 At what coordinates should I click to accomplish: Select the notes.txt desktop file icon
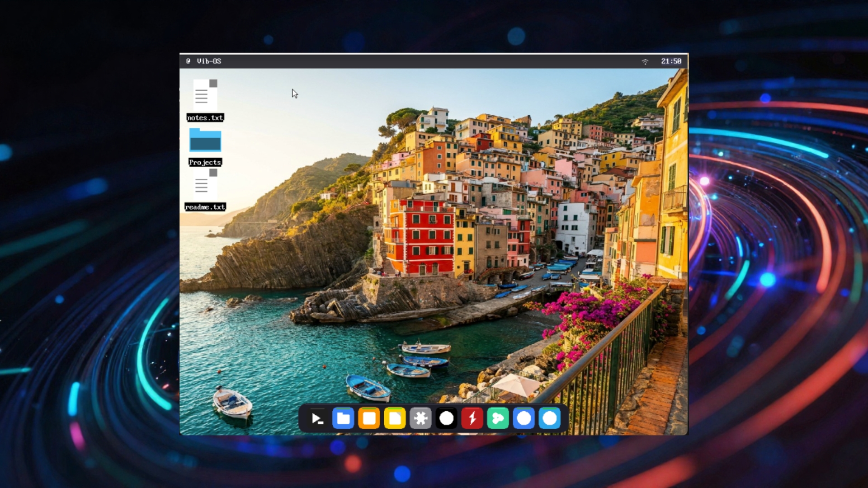pyautogui.click(x=205, y=95)
